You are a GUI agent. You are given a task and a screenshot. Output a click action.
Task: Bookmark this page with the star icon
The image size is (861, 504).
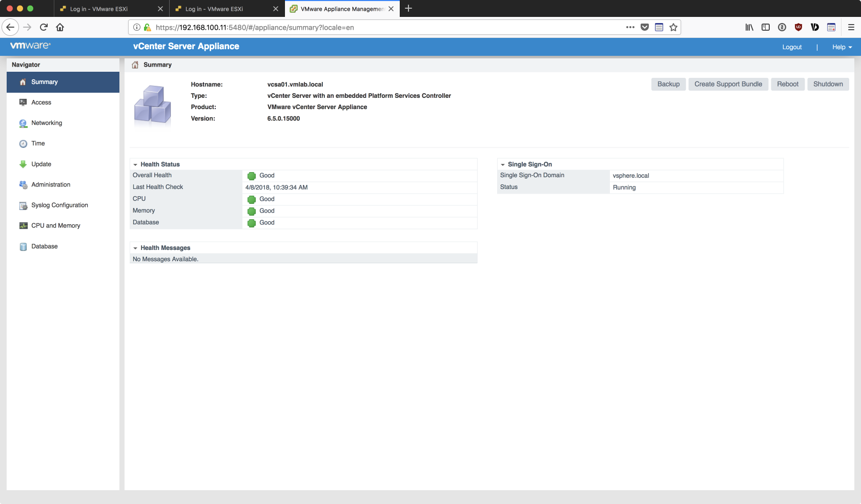tap(673, 27)
